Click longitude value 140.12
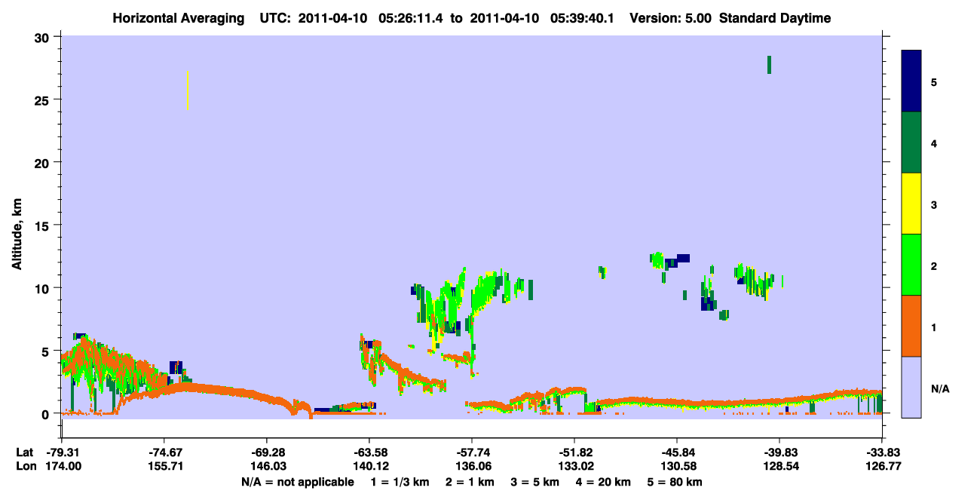Viewport: 980px width, 503px height. (369, 466)
